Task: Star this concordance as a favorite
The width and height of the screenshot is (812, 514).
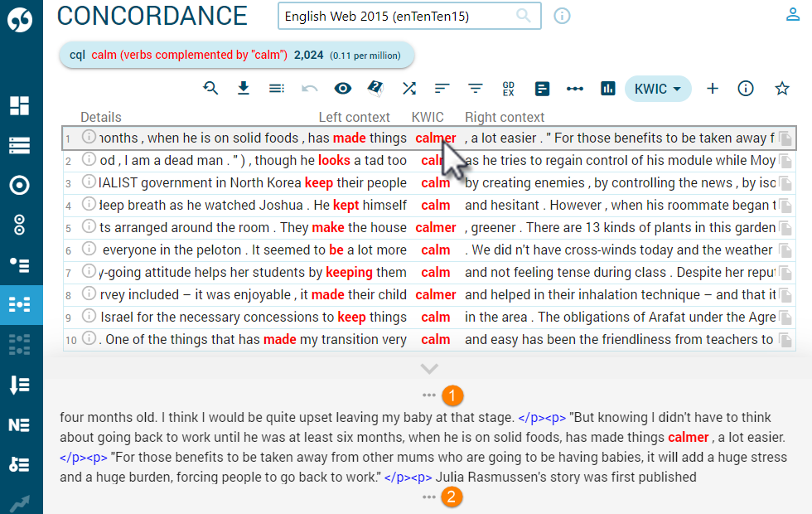Action: (782, 89)
